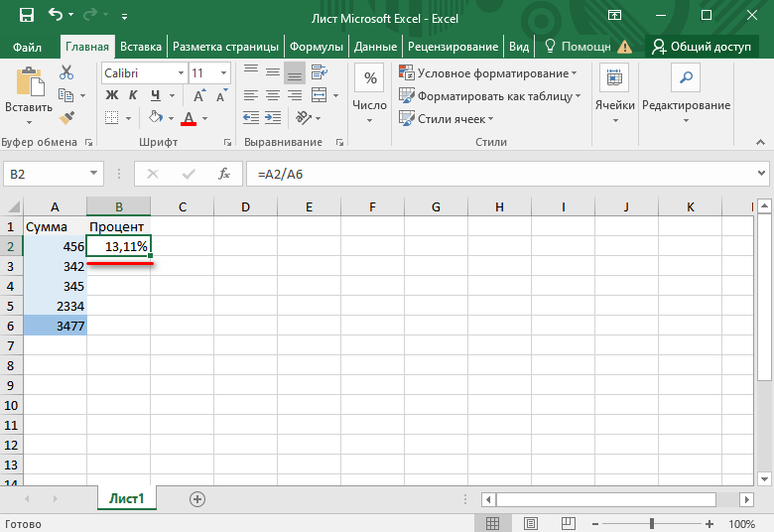The width and height of the screenshot is (774, 532).
Task: Apply fill color bucket
Action: [x=156, y=117]
